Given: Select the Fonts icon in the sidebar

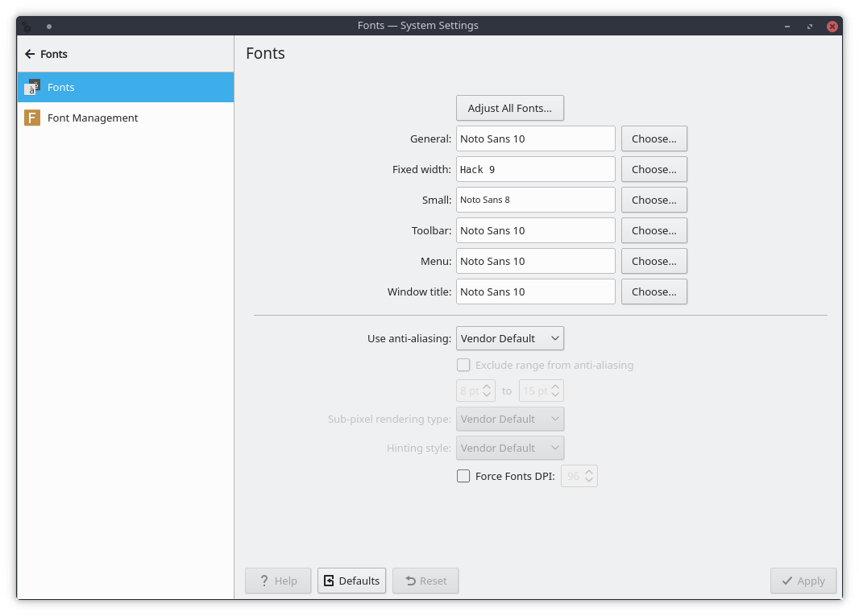Looking at the screenshot, I should 33,86.
